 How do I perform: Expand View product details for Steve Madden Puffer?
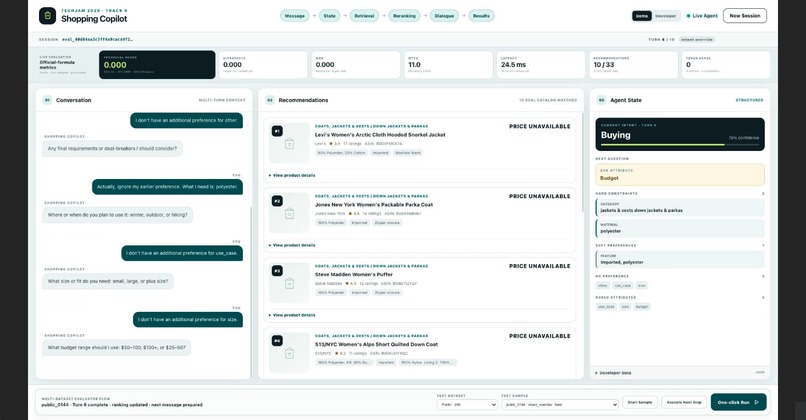click(x=292, y=315)
